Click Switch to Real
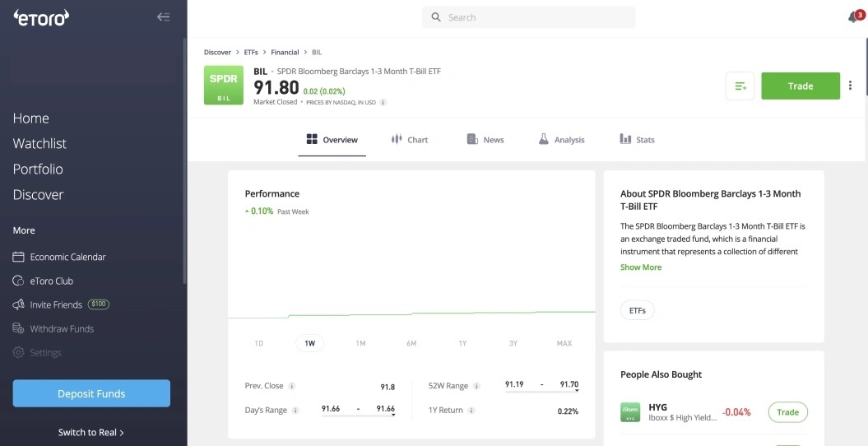The image size is (868, 446). click(91, 433)
